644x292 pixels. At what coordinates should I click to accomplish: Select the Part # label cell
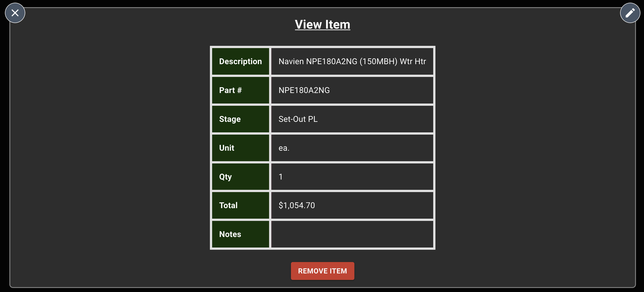[x=240, y=90]
